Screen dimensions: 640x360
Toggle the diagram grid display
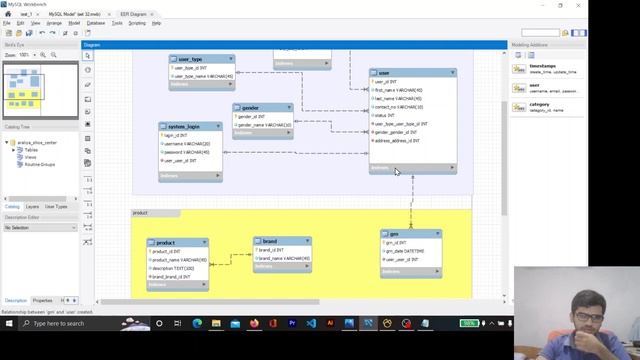[x=65, y=33]
